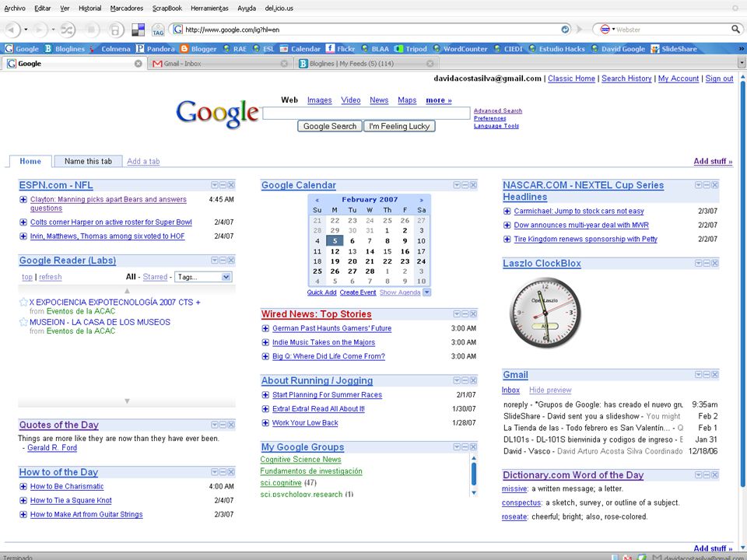Screen dimensions: 747x560
Task: Switch to the Gmail - Inbox browser tab
Action: point(219,63)
